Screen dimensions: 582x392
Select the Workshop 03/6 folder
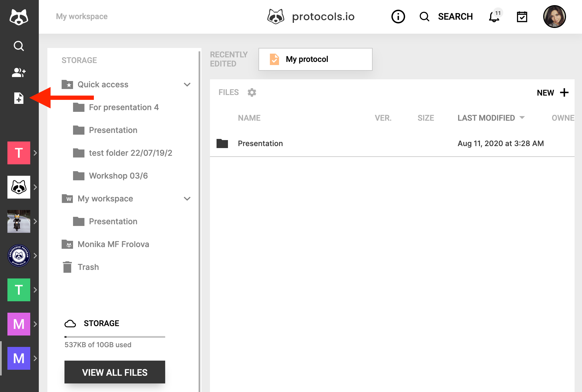[118, 176]
